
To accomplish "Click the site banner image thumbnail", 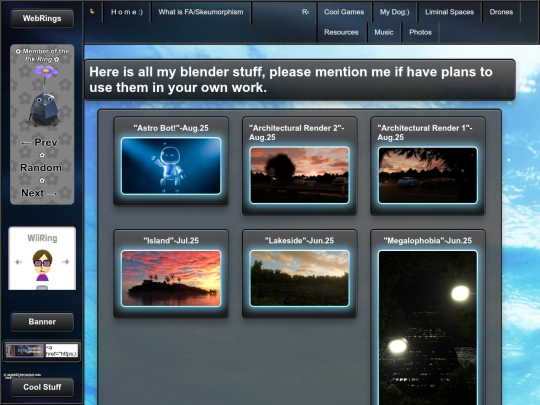I will (24, 351).
